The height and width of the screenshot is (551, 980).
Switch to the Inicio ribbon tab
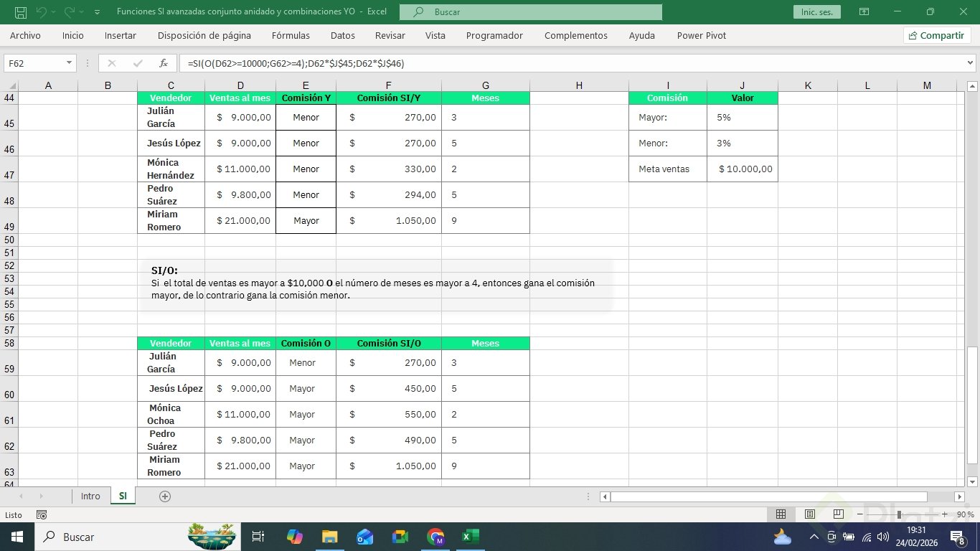[x=73, y=35]
